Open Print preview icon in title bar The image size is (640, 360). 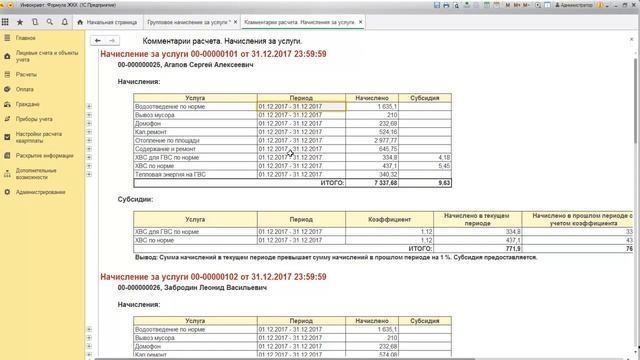[456, 5]
